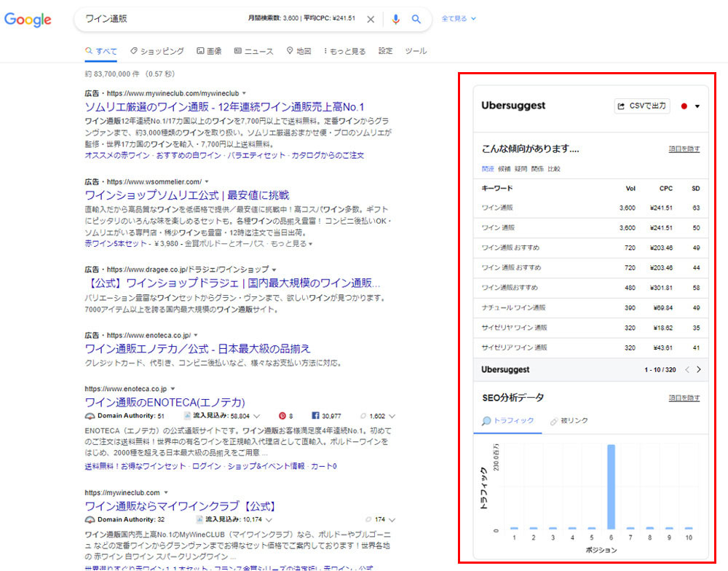Click the Google logo
Viewport: 728px width, 571px height.
coord(28,20)
